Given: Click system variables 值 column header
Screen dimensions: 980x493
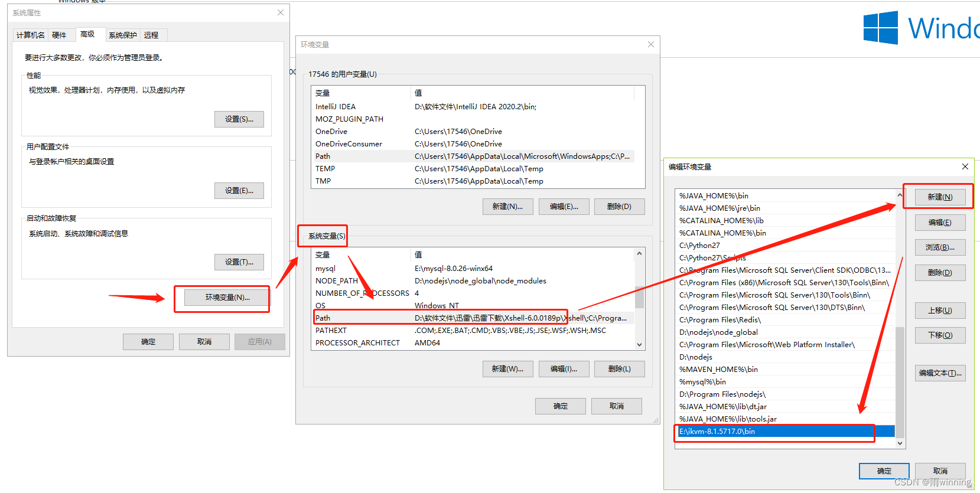Looking at the screenshot, I should [522, 255].
